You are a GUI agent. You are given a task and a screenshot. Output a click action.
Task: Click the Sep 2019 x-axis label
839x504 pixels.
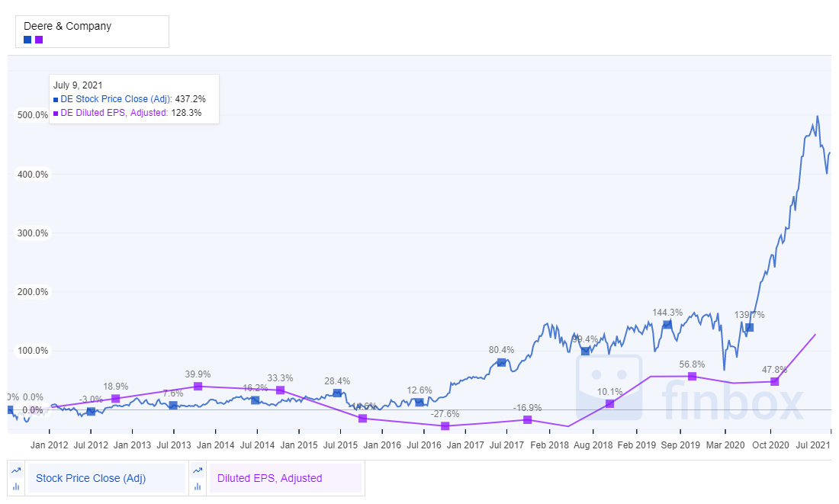click(680, 445)
